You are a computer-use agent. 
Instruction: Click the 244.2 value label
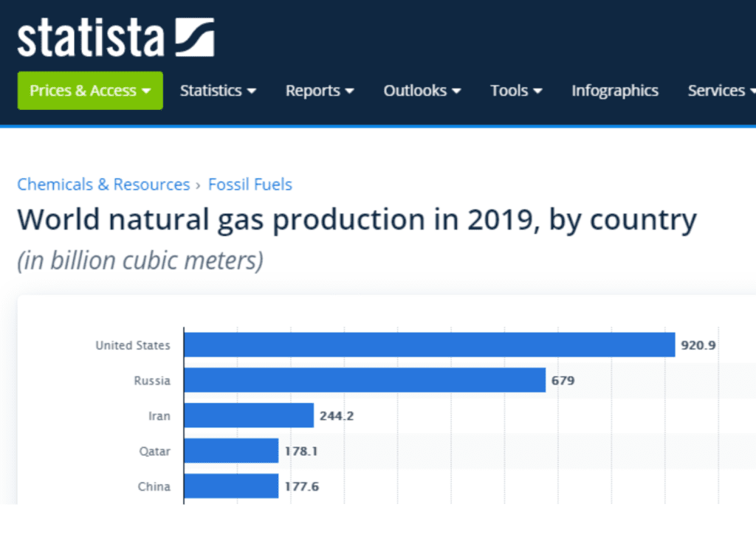point(337,415)
